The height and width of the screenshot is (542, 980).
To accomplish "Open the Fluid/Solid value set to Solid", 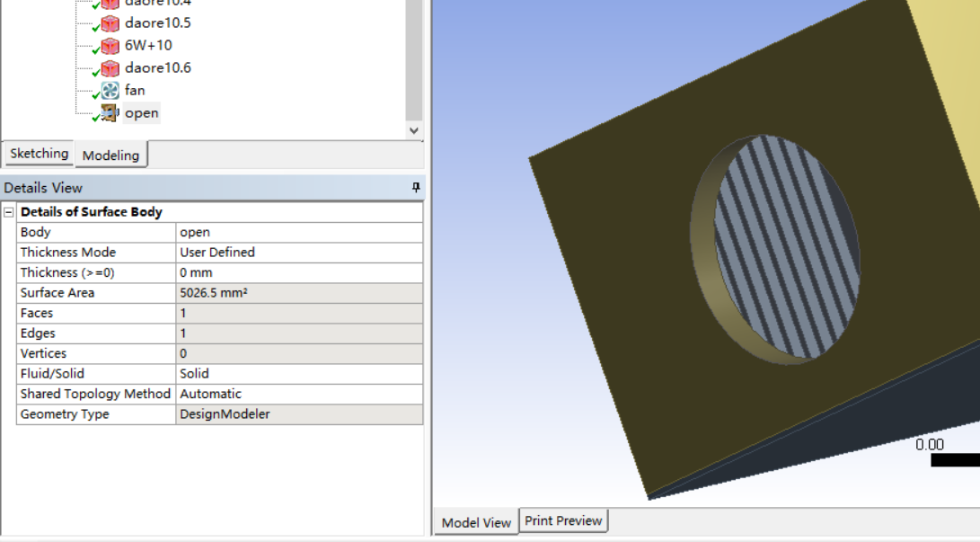I will pyautogui.click(x=298, y=374).
